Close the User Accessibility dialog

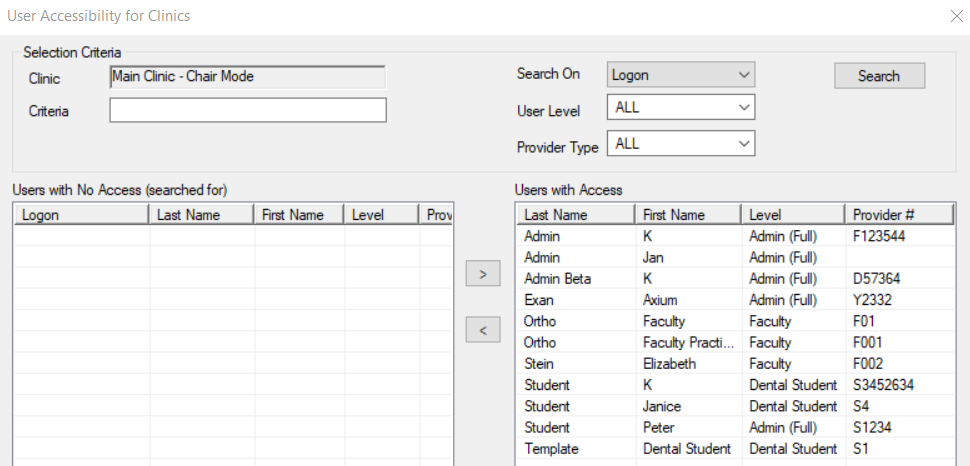(x=956, y=16)
